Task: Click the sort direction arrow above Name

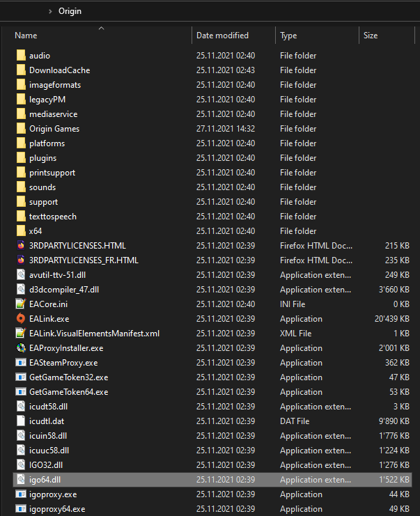Action: pos(102,29)
